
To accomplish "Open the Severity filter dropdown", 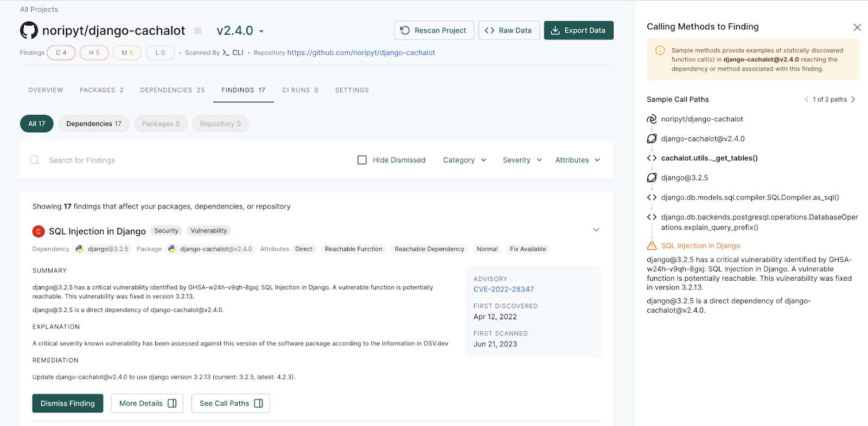I will (522, 160).
